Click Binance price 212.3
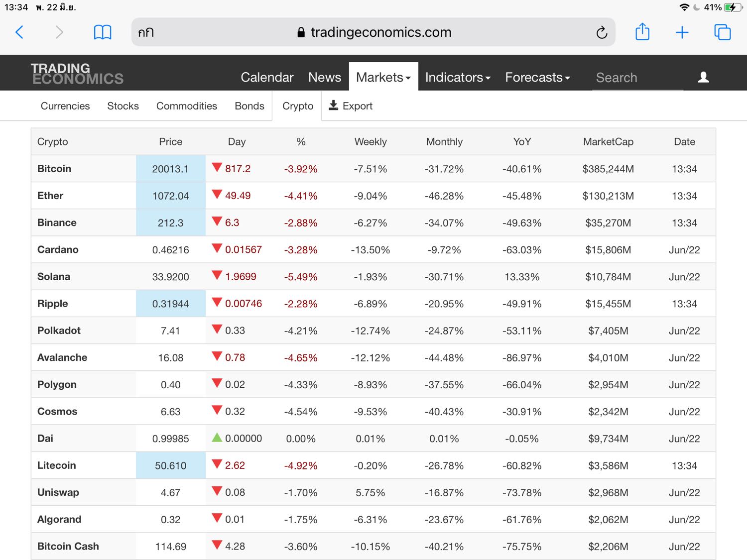Screen dimensions: 747x560 170,223
